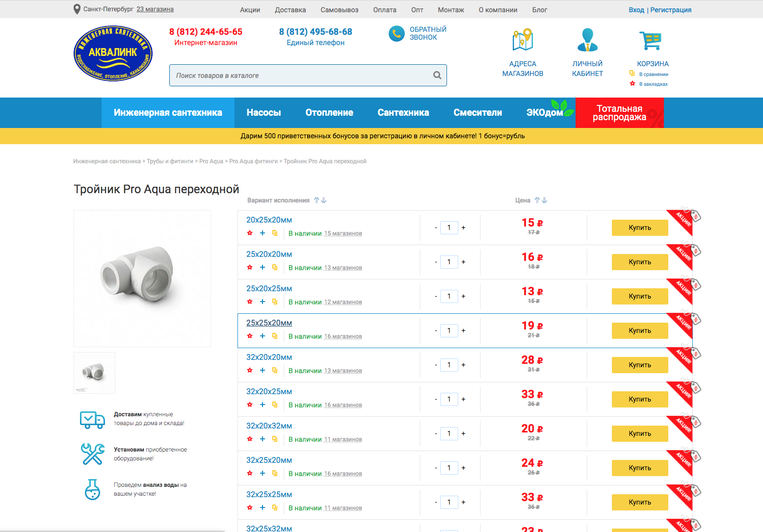Open the Самовывоз page
The image size is (763, 532).
click(x=340, y=10)
